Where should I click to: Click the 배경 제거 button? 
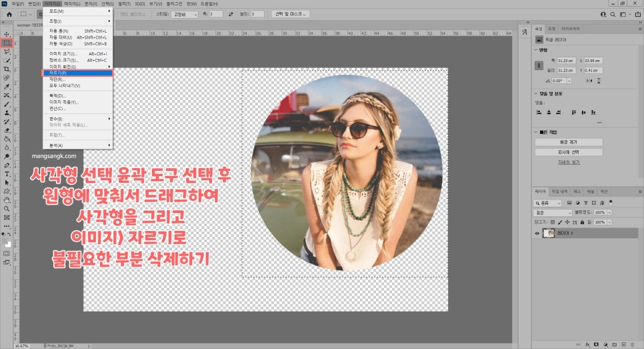[x=569, y=142]
